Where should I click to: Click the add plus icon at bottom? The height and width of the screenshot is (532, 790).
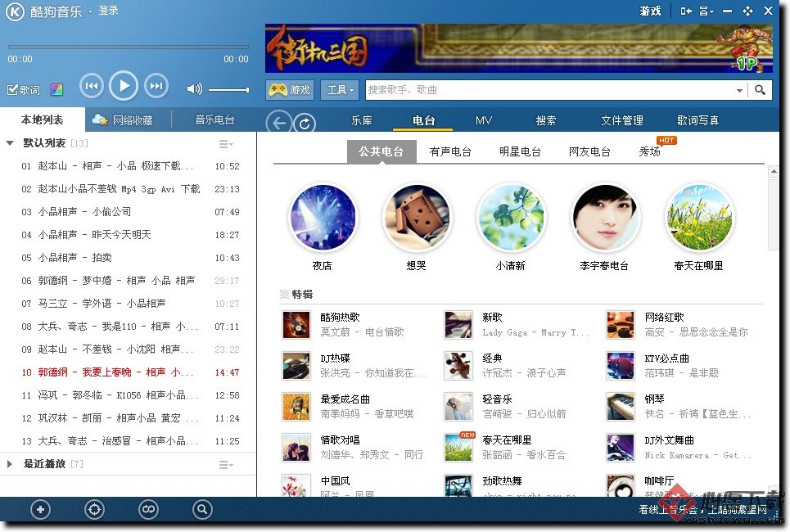41,510
